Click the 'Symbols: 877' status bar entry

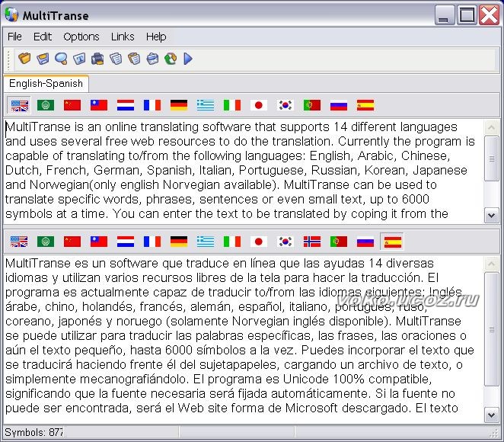(33, 432)
